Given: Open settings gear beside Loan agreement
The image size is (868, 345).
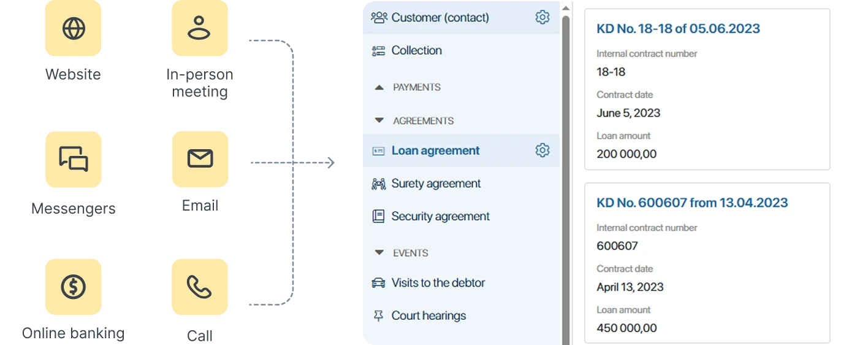Looking at the screenshot, I should coord(542,150).
